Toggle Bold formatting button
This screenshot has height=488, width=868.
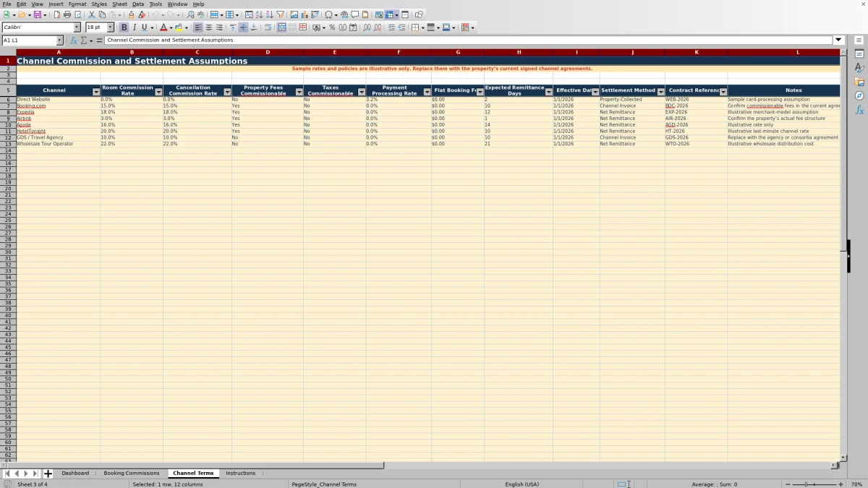[x=124, y=27]
